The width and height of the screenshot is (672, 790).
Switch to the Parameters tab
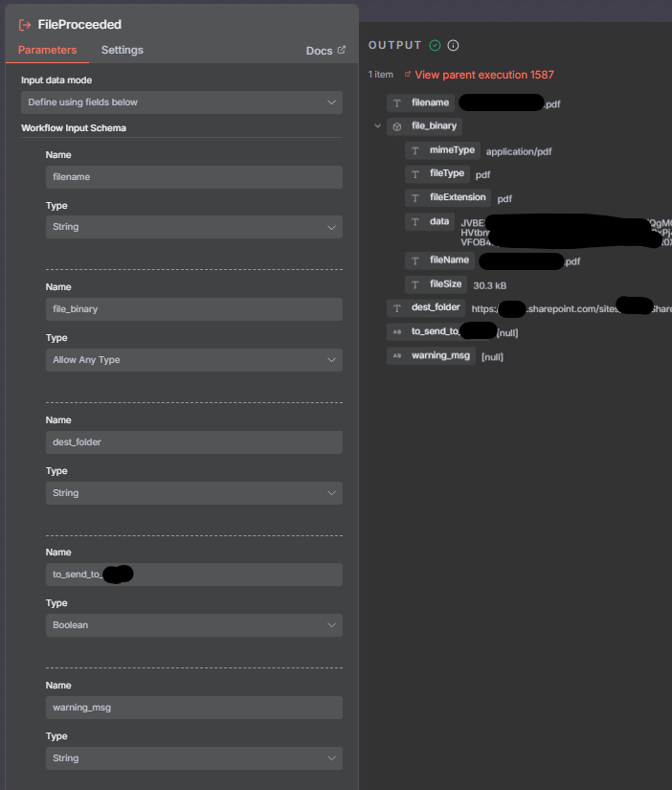tap(47, 50)
